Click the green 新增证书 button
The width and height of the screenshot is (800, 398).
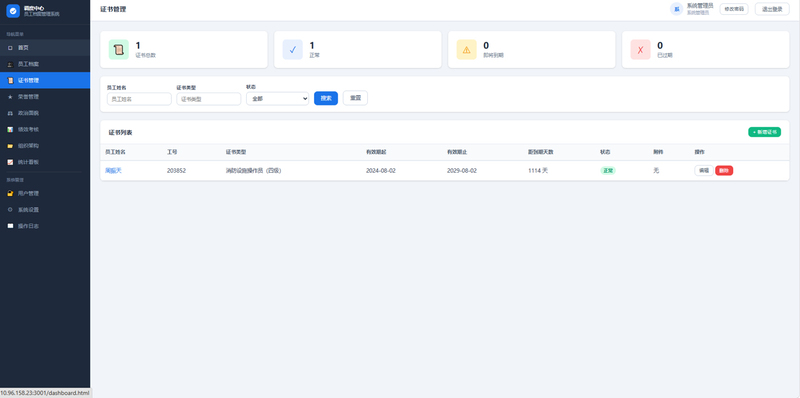pyautogui.click(x=764, y=132)
